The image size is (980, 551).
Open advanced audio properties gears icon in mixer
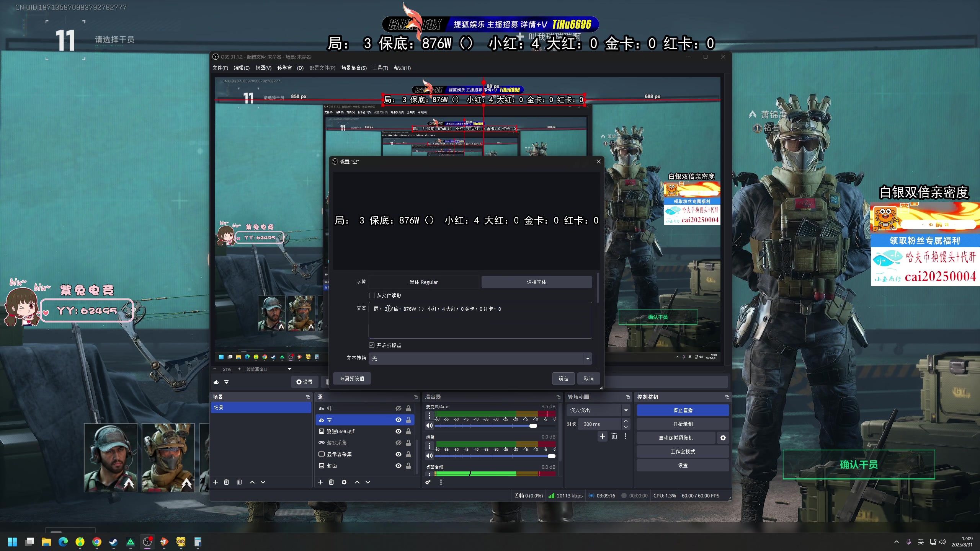428,482
